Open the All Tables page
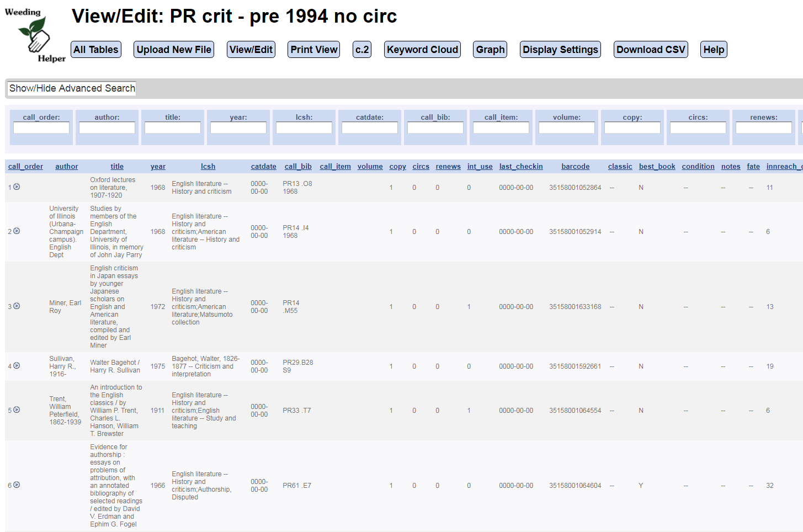803x532 pixels. (x=96, y=50)
